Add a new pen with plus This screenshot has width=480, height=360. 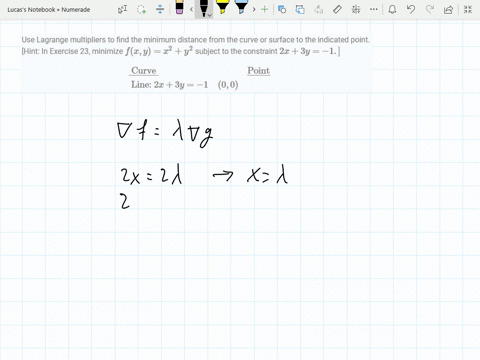(x=265, y=9)
